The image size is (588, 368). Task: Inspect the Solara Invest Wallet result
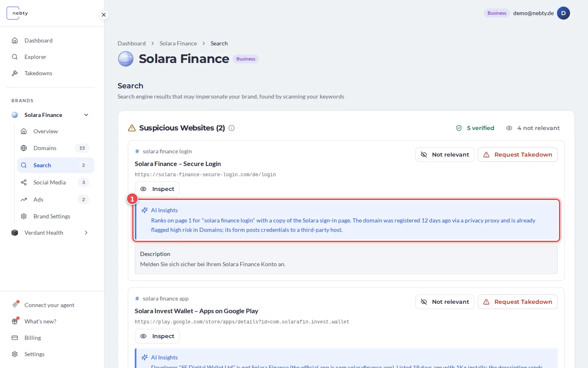click(157, 336)
